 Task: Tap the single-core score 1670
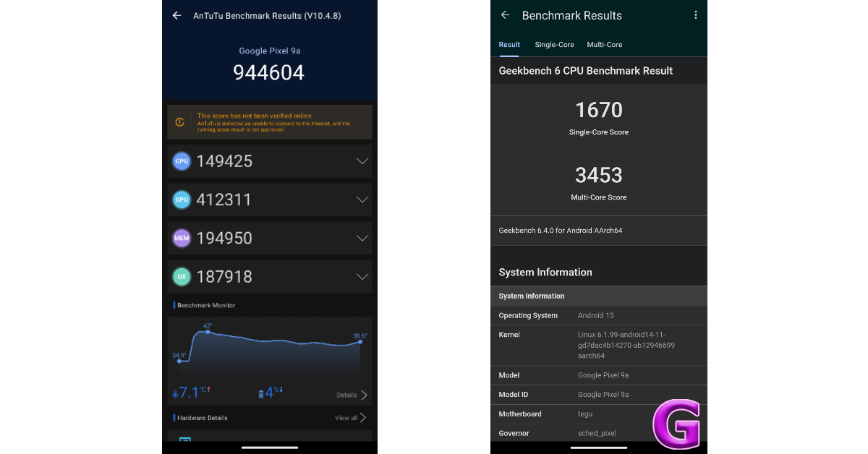(x=599, y=110)
